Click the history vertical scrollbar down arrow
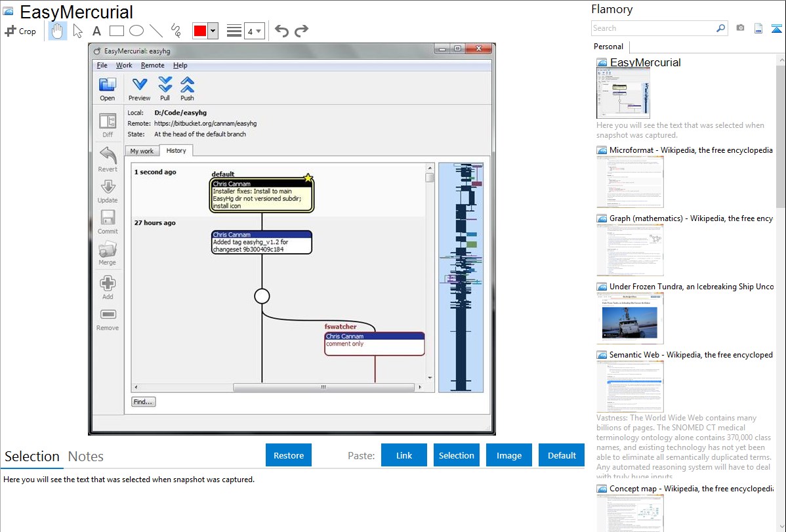Screen dimensions: 786x532 click(430, 378)
